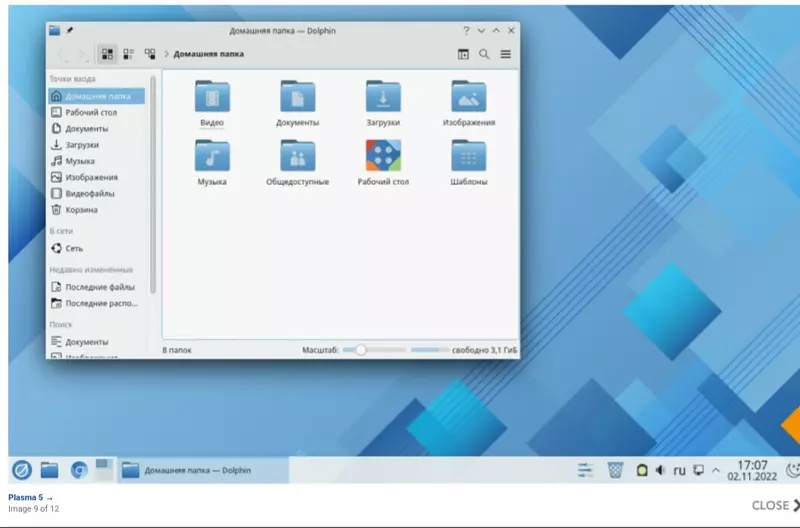Select Сеть in the sidebar
This screenshot has width=800, height=528.
click(x=74, y=248)
